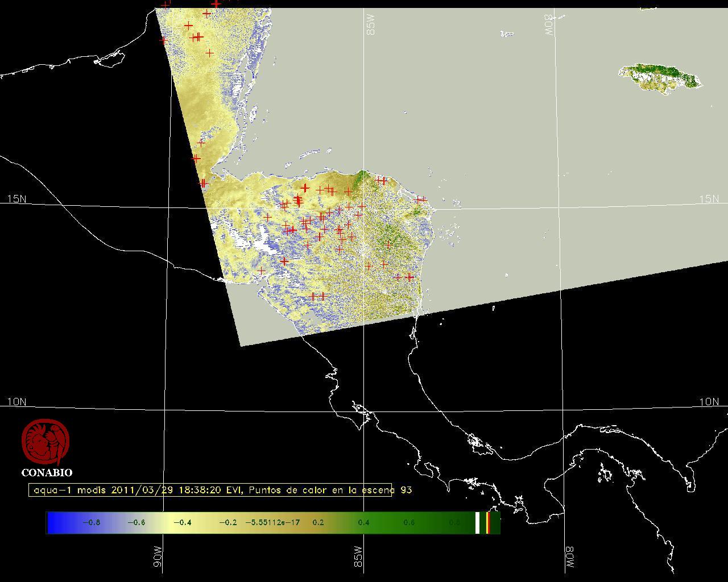Select the 10N latitude label on the left

(x=16, y=402)
